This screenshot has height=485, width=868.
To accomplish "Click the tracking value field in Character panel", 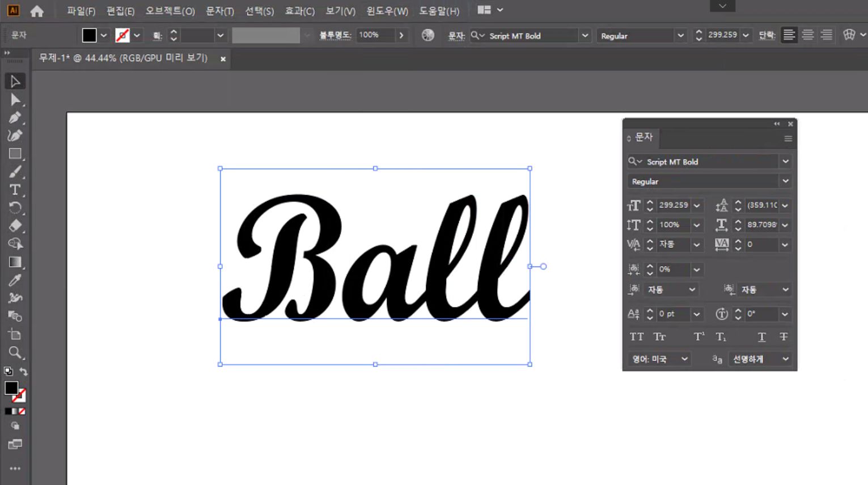I will tap(761, 244).
